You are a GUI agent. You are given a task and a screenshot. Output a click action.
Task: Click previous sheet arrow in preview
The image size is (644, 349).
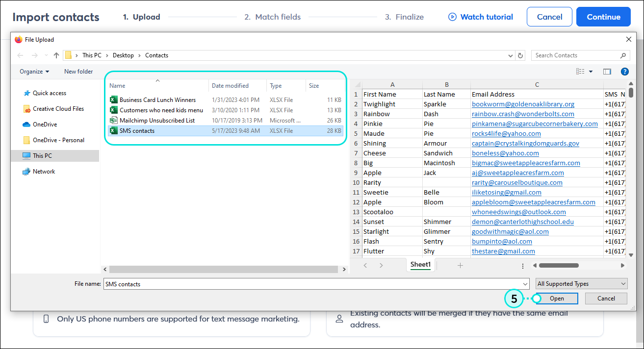point(365,265)
